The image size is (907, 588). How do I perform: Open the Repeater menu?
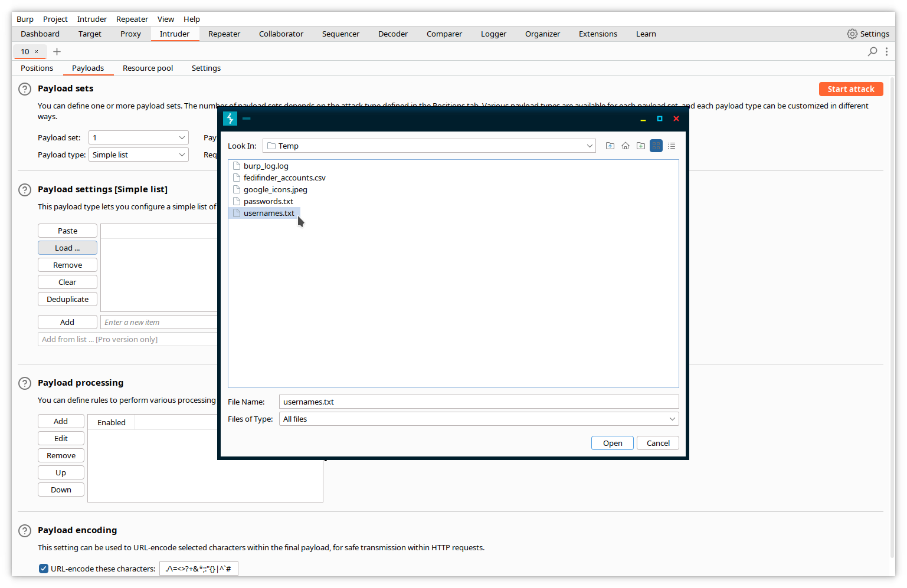(x=132, y=18)
